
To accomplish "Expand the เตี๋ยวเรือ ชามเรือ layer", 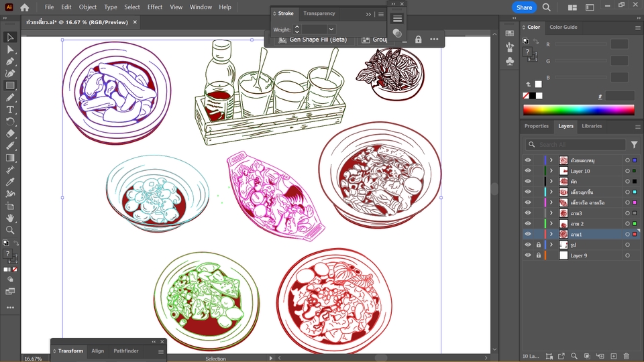I will 551,202.
